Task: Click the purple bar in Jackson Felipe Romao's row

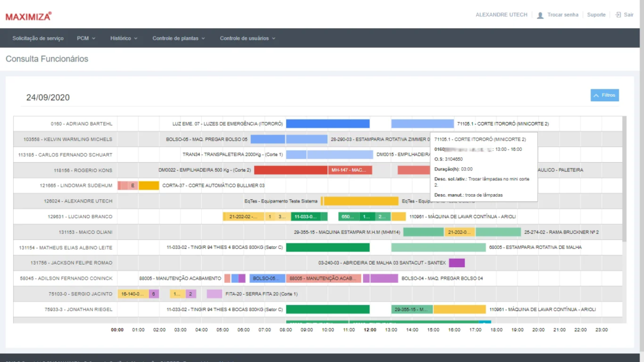Action: coord(457,263)
